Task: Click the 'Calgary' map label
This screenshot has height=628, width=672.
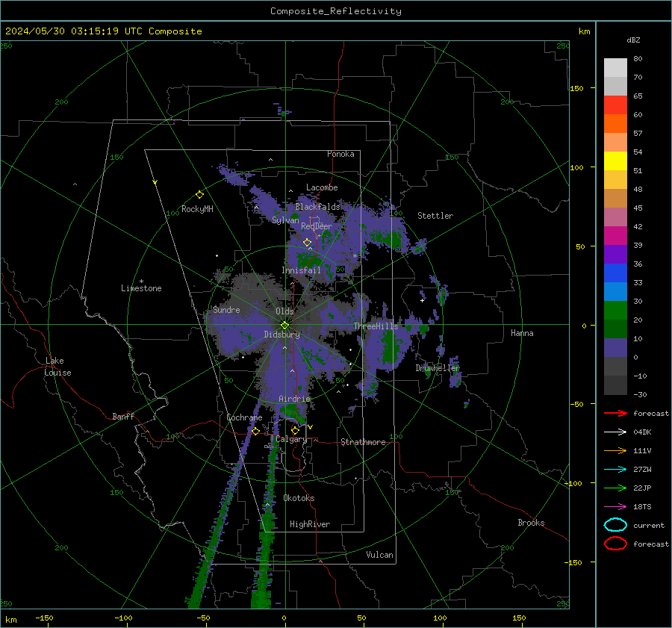Action: pyautogui.click(x=291, y=439)
